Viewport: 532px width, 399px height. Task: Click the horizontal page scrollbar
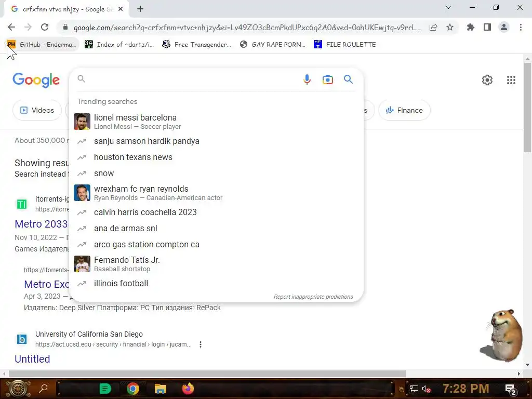coord(207,374)
